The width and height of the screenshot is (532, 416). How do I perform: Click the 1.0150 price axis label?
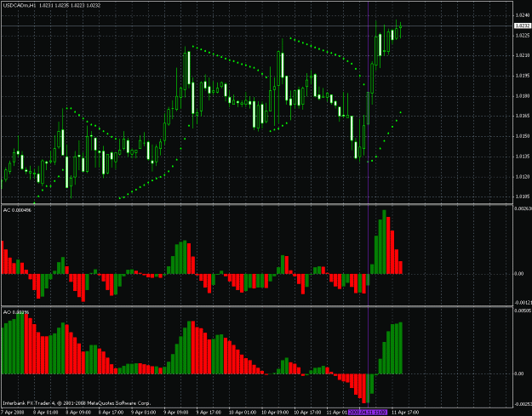coord(523,136)
